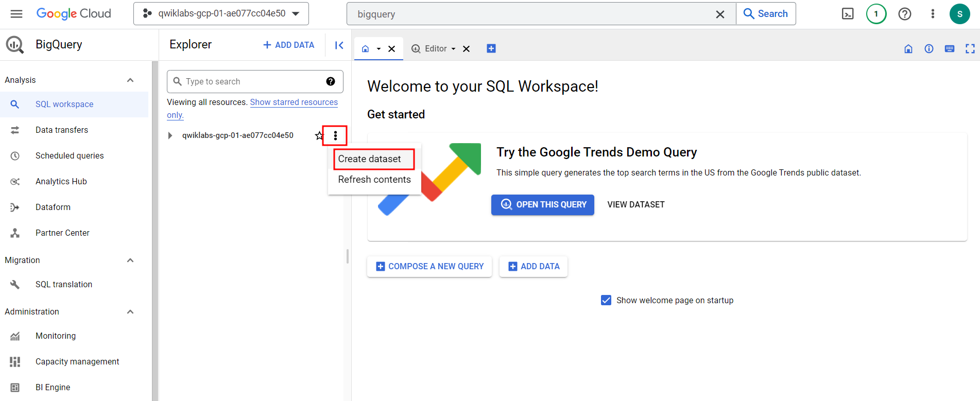
Task: Click the Data transfers arrows icon
Action: (15, 130)
